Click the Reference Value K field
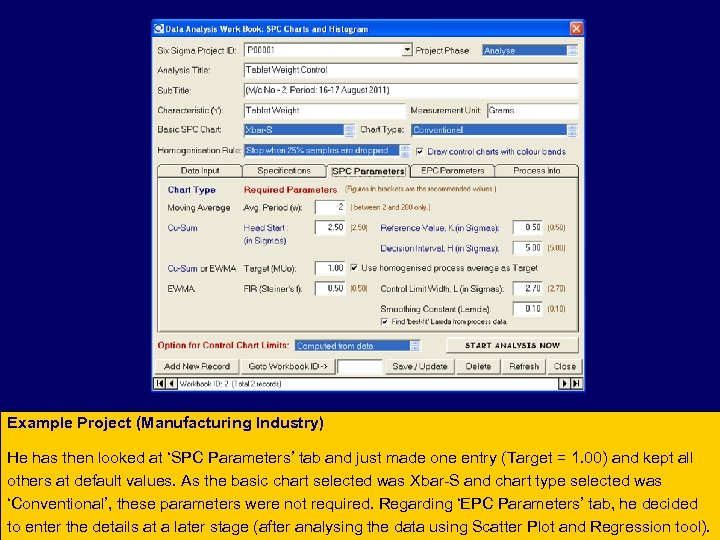 point(528,227)
